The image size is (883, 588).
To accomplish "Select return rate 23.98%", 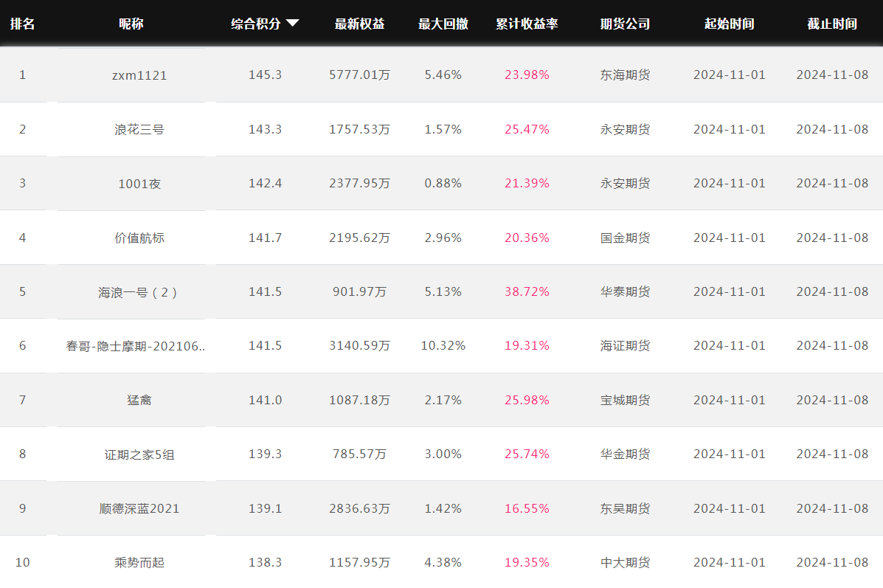I will coord(527,75).
